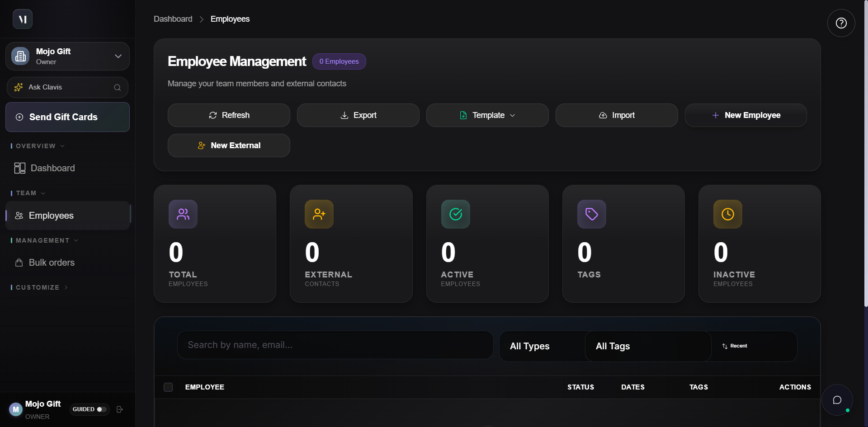Screen dimensions: 868x427
Task: Click the External Contacts card icon
Action: pos(319,214)
